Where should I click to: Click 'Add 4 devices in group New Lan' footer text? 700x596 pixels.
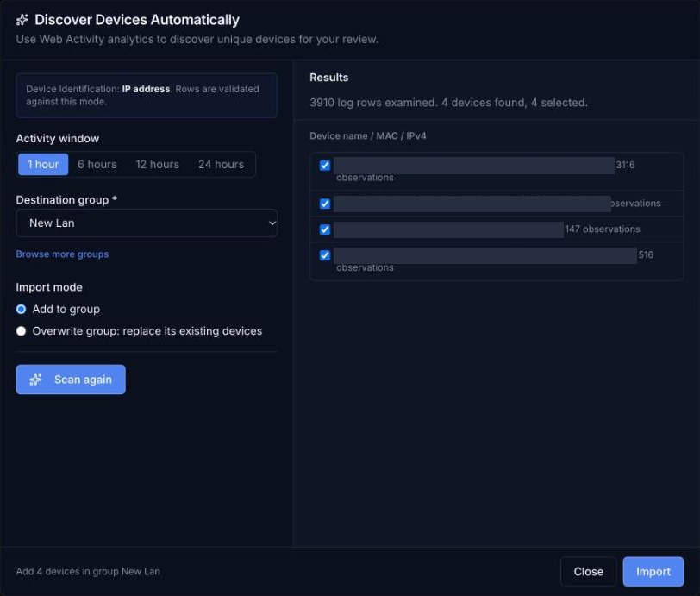click(88, 572)
